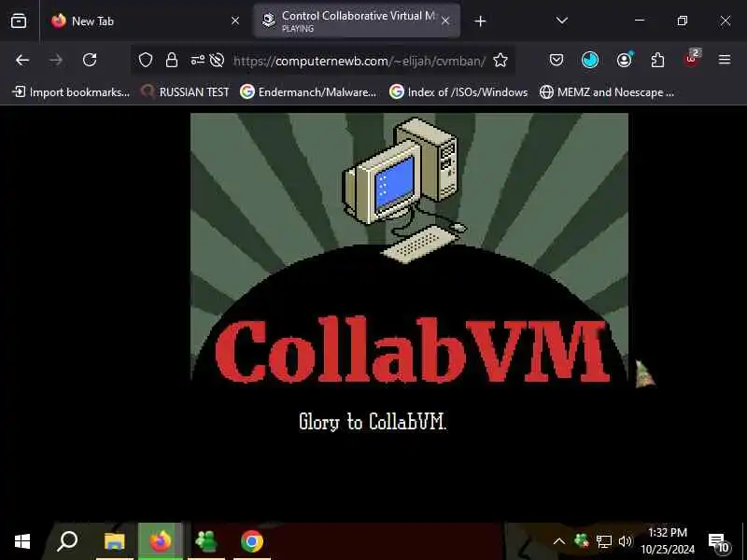Select the Firefox taskbar icon
Image resolution: width=747 pixels, height=560 pixels.
click(x=160, y=541)
